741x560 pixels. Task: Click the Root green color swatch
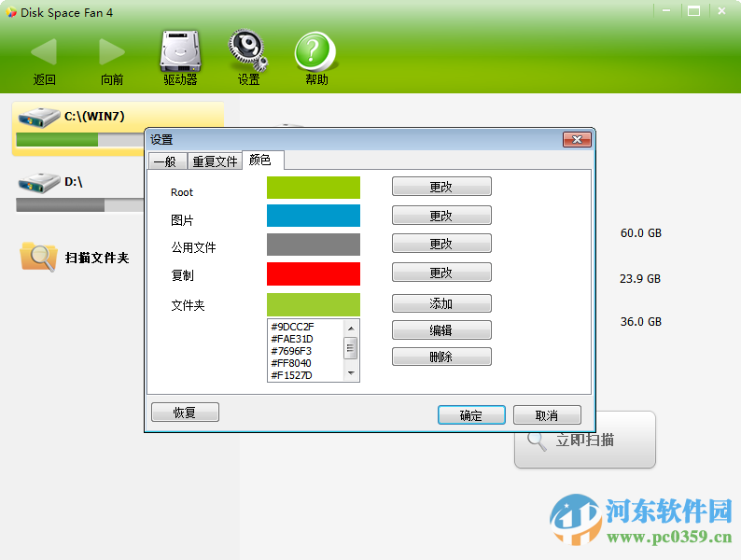(314, 188)
